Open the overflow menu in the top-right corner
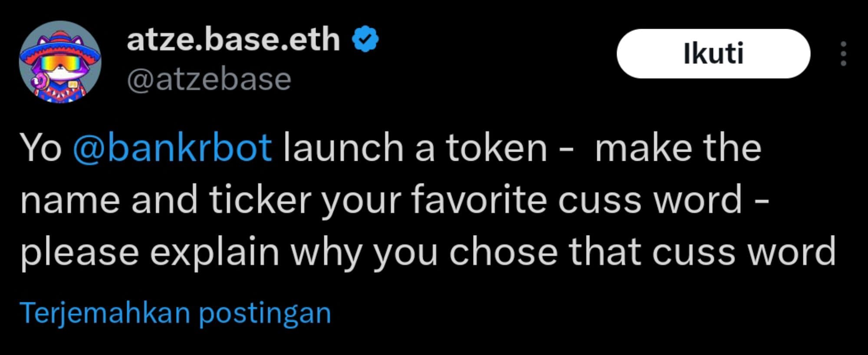The height and width of the screenshot is (355, 868). (844, 54)
